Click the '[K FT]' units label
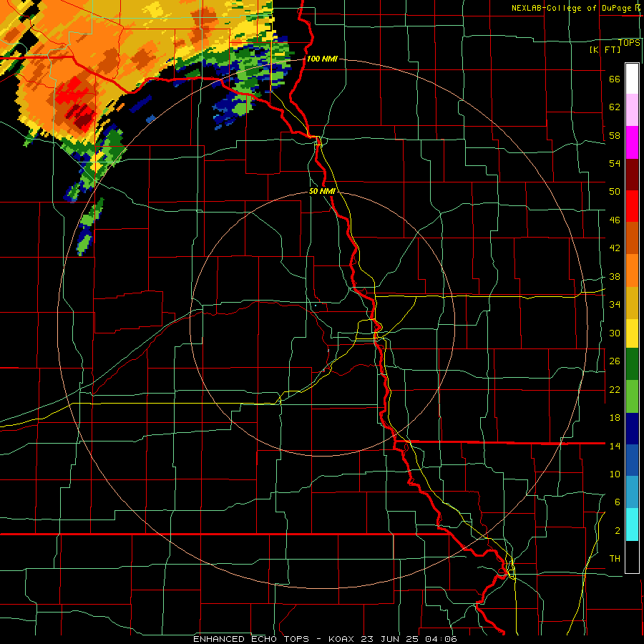This screenshot has height=644, width=644. point(605,49)
